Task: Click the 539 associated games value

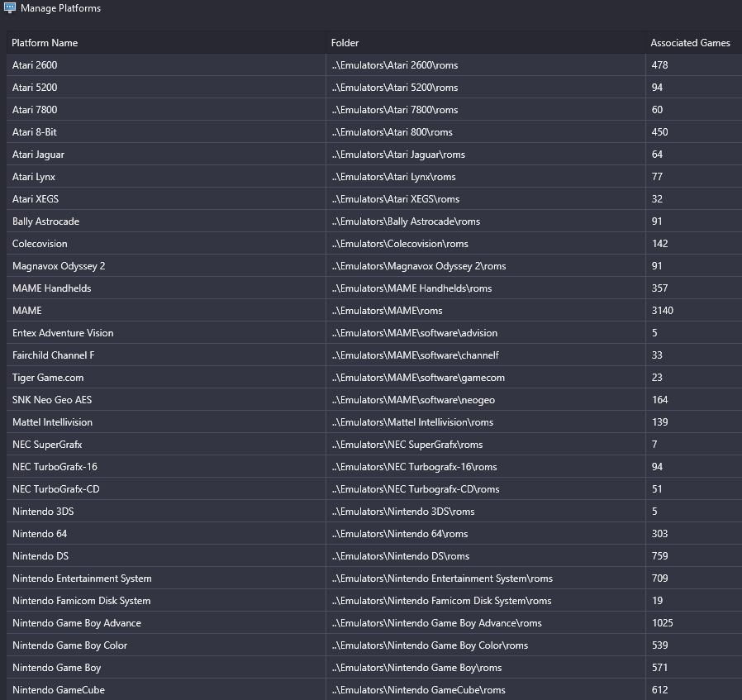Action: click(x=659, y=645)
